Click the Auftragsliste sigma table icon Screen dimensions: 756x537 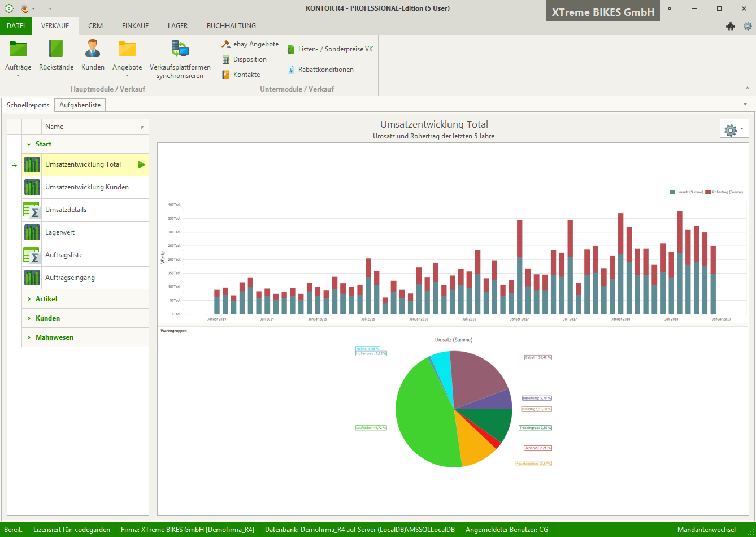[x=32, y=255]
